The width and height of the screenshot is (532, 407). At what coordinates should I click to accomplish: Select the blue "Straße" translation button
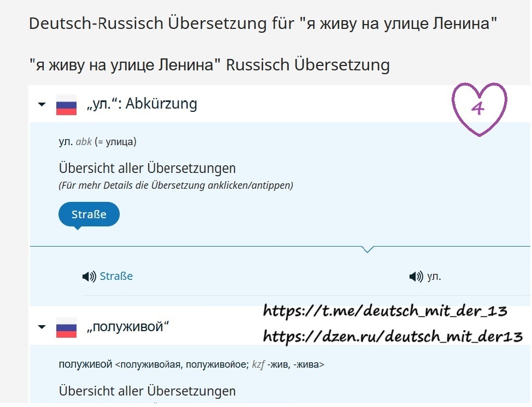coord(88,214)
